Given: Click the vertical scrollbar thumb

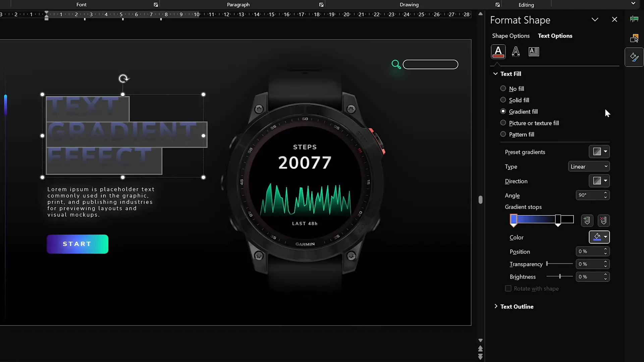Looking at the screenshot, I should click(x=480, y=200).
